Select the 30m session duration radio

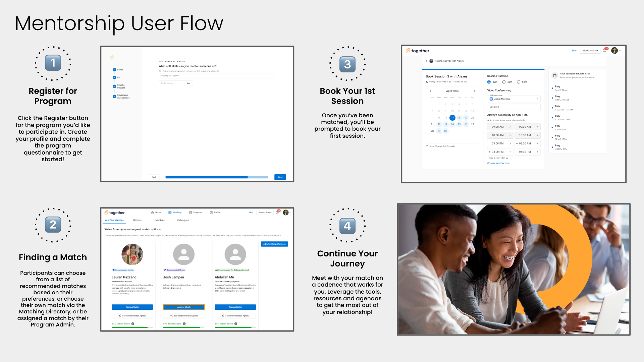[489, 82]
